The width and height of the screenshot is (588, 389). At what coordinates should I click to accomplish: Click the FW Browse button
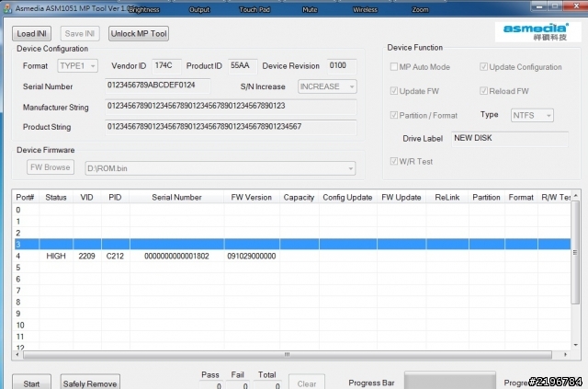[51, 167]
